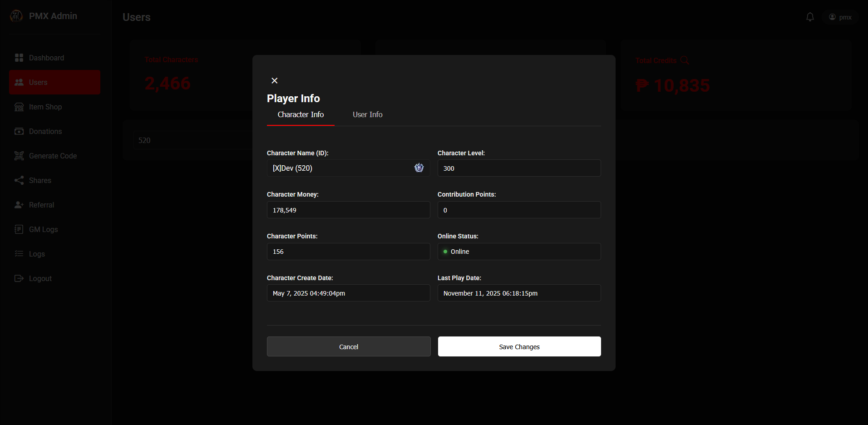The image size is (868, 425).
Task: Click the character class emblem icon
Action: pos(419,168)
